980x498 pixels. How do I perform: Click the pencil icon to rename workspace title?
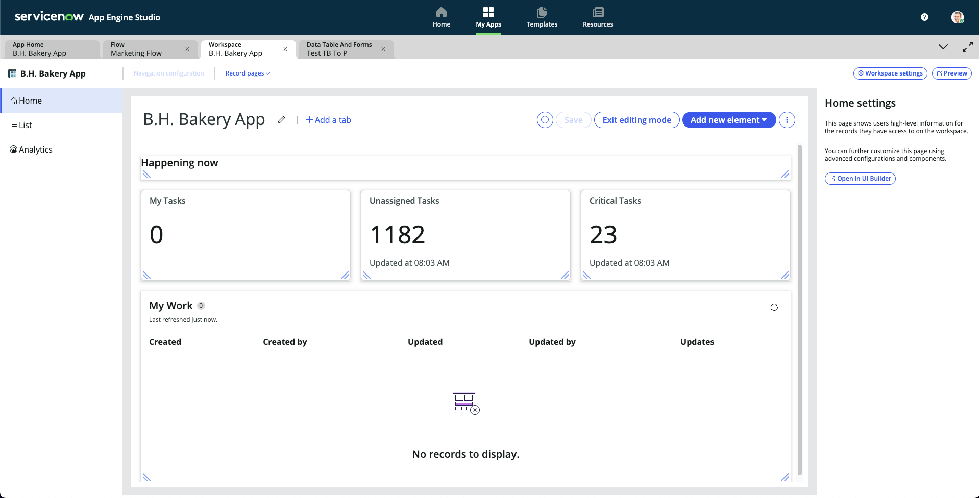tap(281, 120)
